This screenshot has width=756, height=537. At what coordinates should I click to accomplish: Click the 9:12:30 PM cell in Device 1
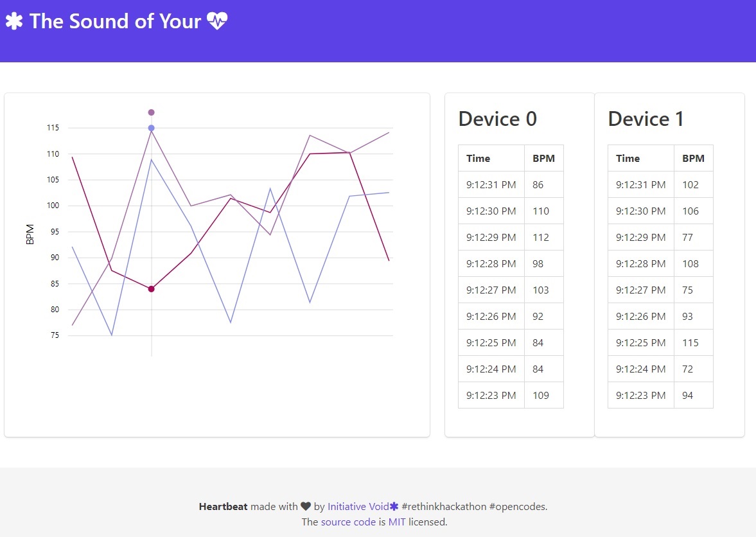641,211
